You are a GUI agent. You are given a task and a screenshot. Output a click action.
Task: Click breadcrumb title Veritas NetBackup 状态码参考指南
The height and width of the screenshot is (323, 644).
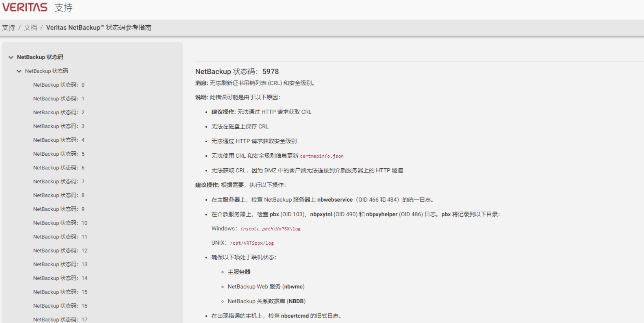click(99, 28)
